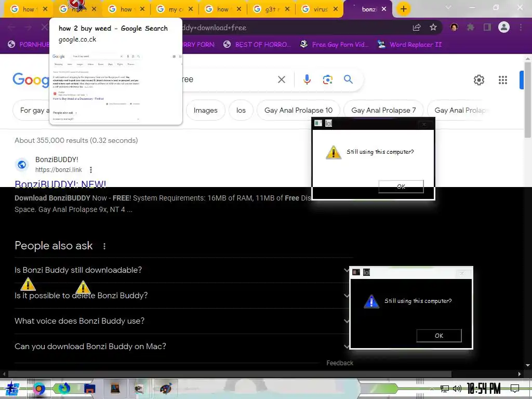Close the 'g3t r' tab
532x399 pixels.
pos(287,9)
